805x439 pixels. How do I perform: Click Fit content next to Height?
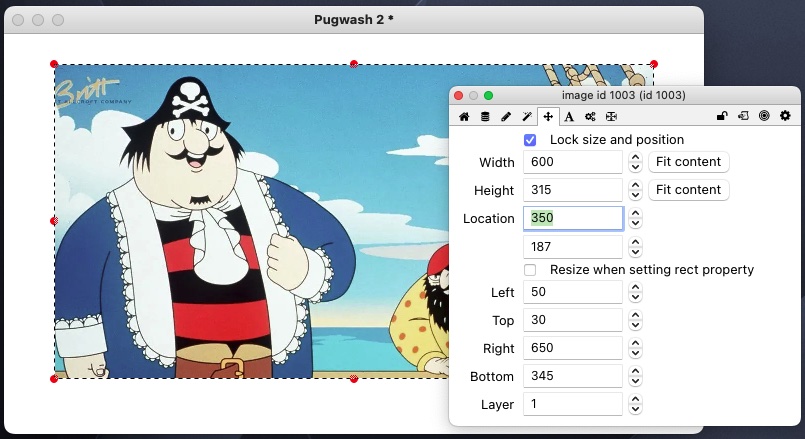click(689, 190)
